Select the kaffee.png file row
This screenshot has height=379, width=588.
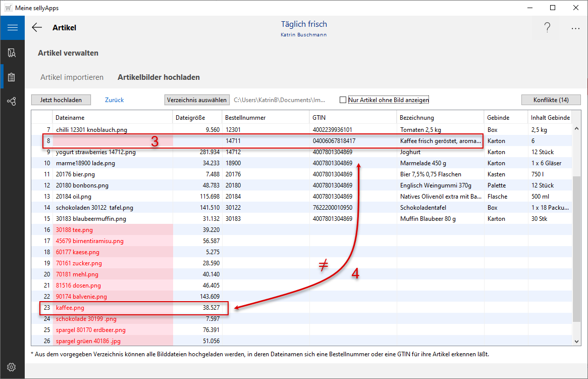70,307
